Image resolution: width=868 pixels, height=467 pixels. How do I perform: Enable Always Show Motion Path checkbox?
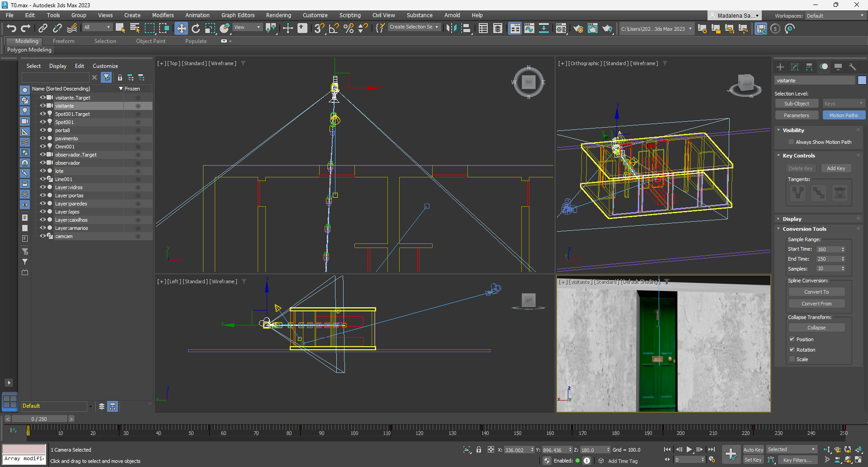[x=791, y=142]
